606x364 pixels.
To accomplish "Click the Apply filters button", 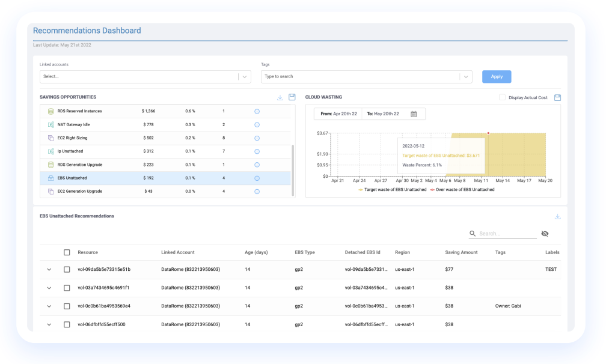I will tap(497, 76).
